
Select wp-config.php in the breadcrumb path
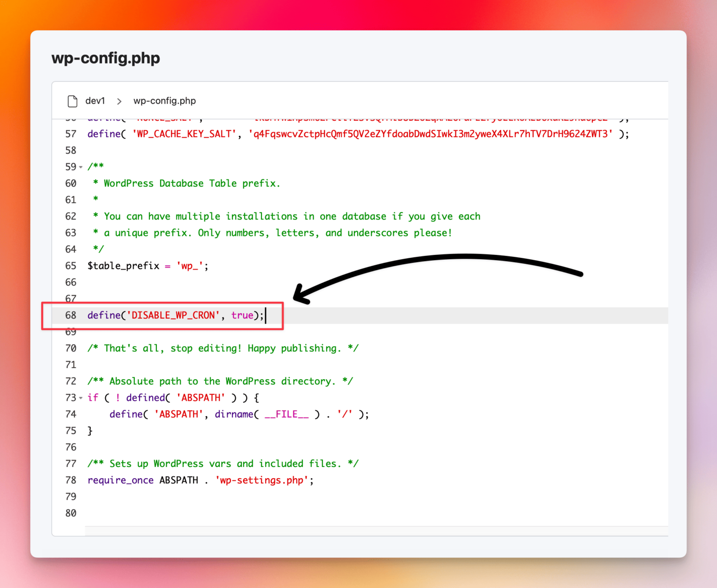[164, 101]
